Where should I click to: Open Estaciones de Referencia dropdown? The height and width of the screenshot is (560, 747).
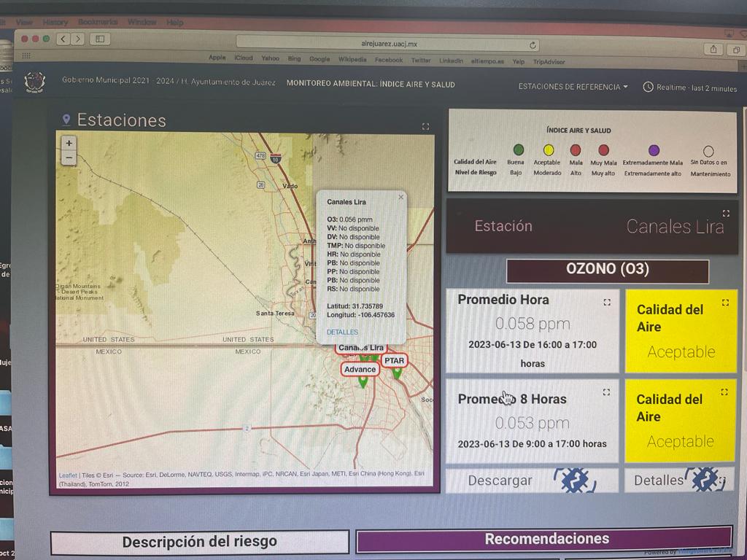point(573,87)
